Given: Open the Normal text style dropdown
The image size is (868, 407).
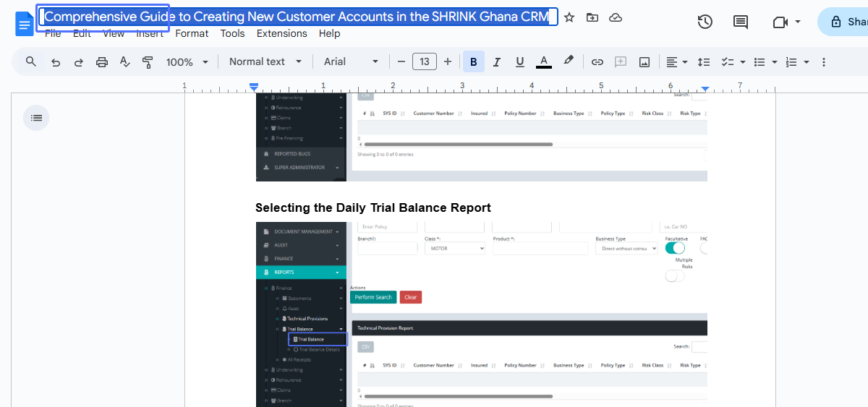Looking at the screenshot, I should tap(265, 62).
